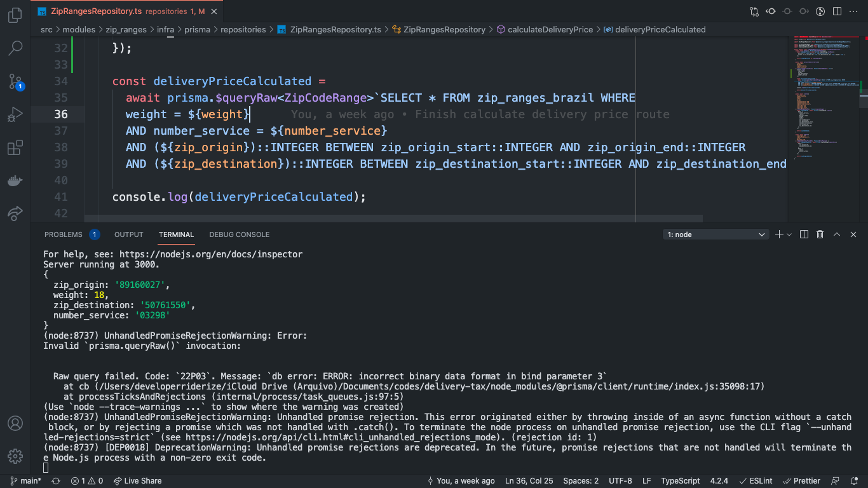Open the Docker view in the sidebar
The width and height of the screenshot is (868, 488).
pyautogui.click(x=15, y=180)
